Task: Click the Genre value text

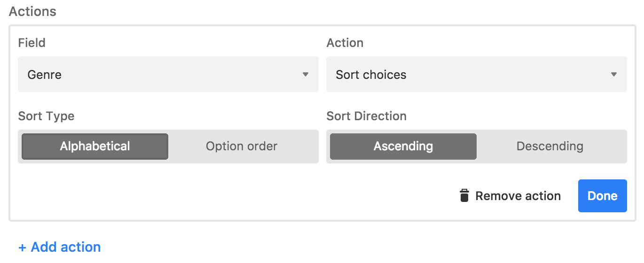Action: [x=45, y=75]
